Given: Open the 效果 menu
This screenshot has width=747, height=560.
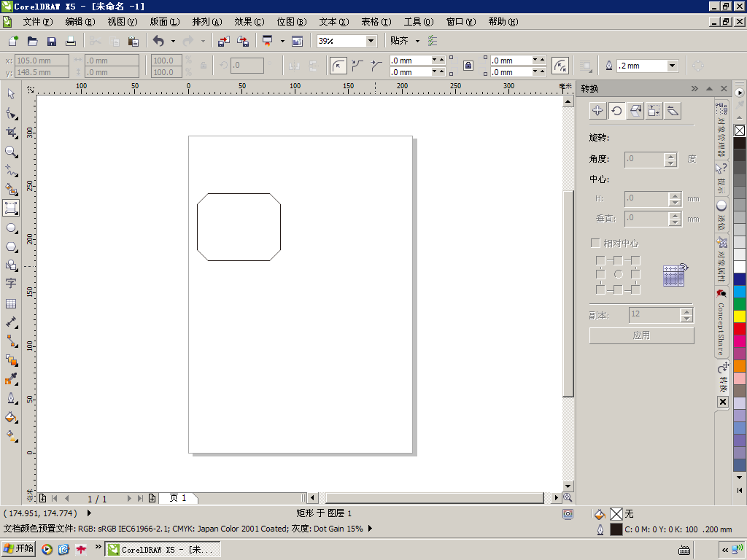Looking at the screenshot, I should pos(249,22).
